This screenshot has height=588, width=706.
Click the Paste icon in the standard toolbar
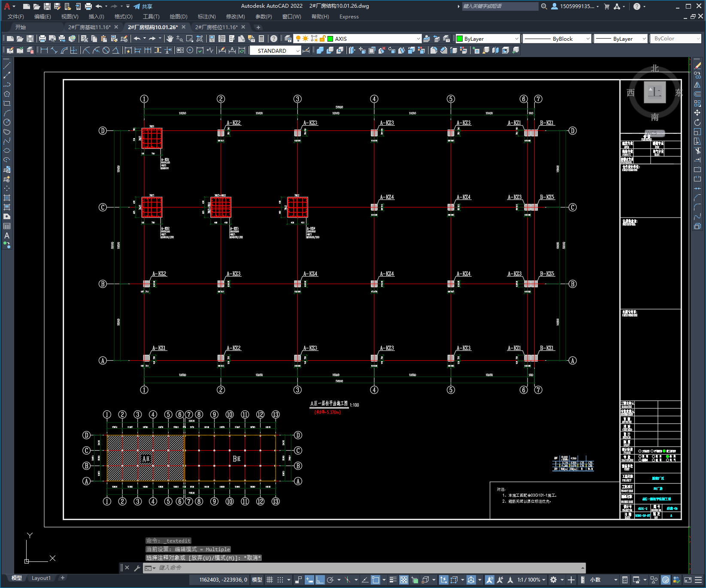[x=104, y=39]
